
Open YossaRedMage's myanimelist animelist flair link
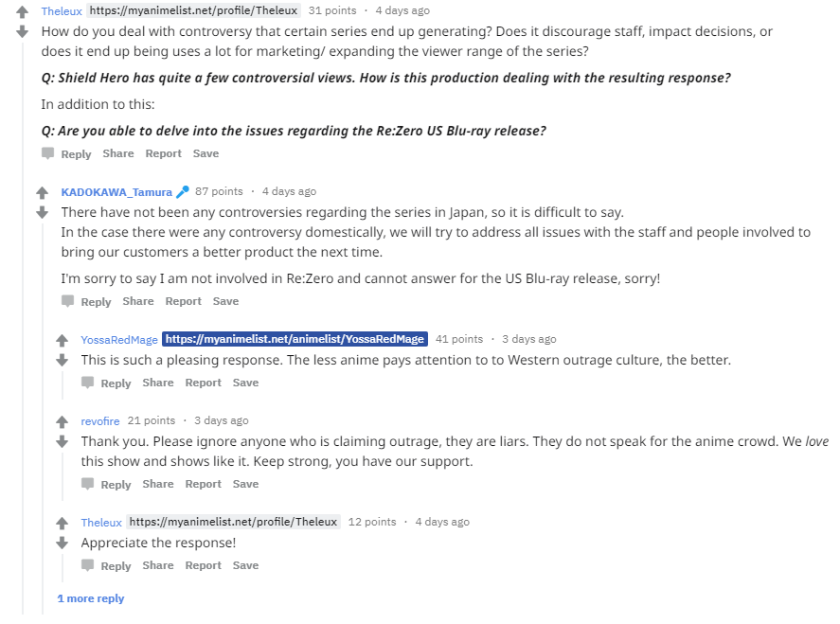[295, 339]
